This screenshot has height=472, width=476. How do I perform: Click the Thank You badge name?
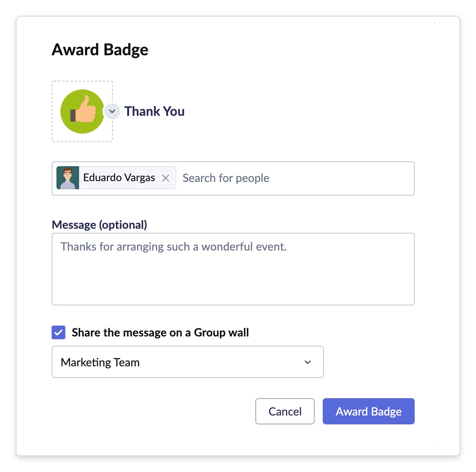click(x=154, y=111)
